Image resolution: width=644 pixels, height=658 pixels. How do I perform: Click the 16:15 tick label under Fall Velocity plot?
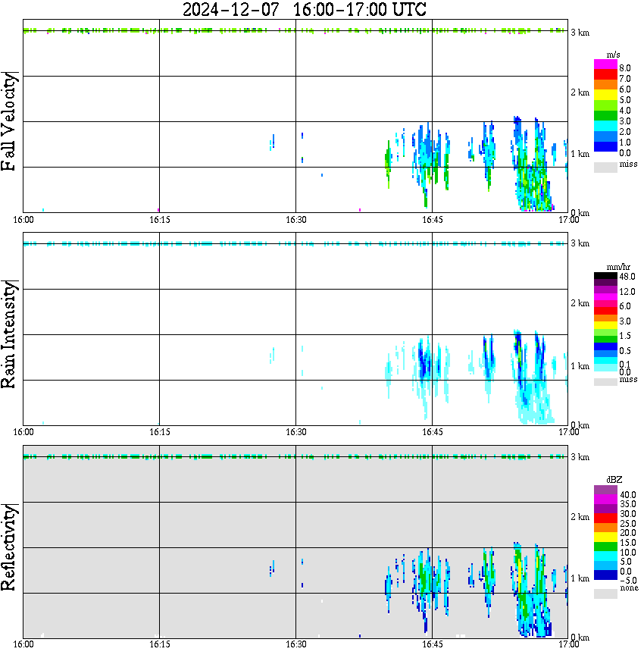(x=158, y=220)
